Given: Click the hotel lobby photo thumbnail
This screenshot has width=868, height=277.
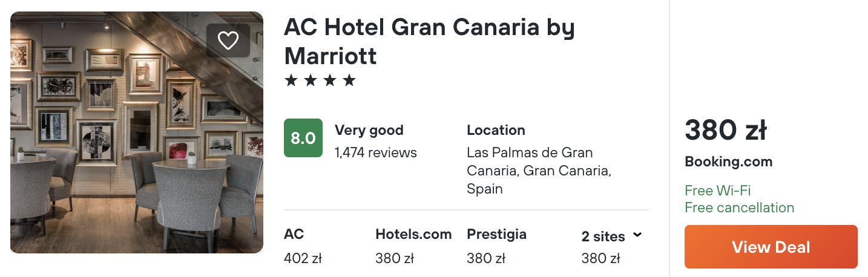Looking at the screenshot, I should 137,132.
